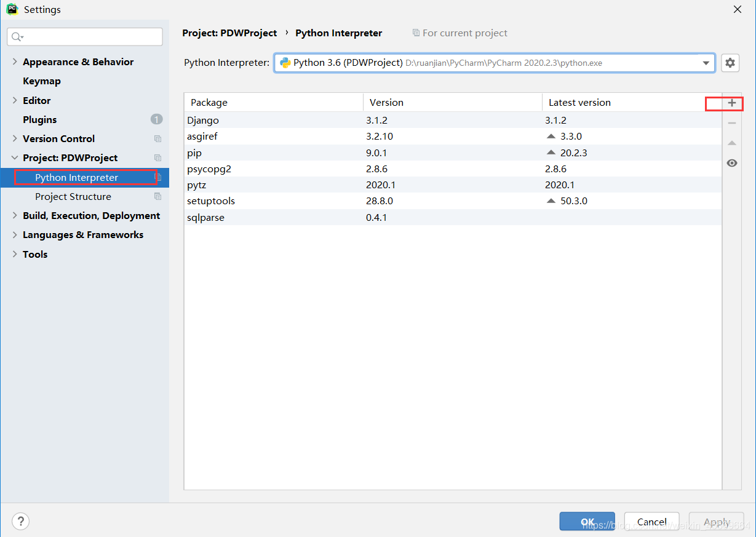The image size is (756, 537).
Task: Collapse the Project: PDWProject section
Action: [14, 157]
